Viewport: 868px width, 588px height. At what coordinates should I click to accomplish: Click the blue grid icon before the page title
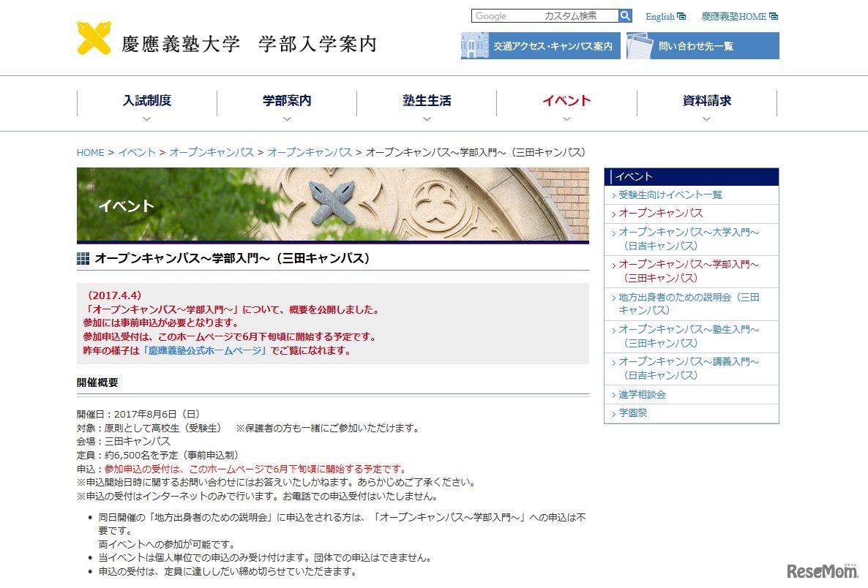point(82,257)
